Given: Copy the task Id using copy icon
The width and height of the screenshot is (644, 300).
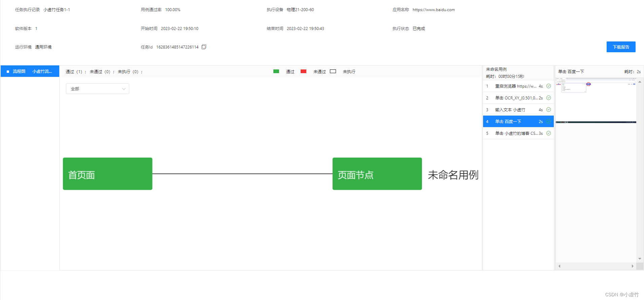Looking at the screenshot, I should 204,47.
